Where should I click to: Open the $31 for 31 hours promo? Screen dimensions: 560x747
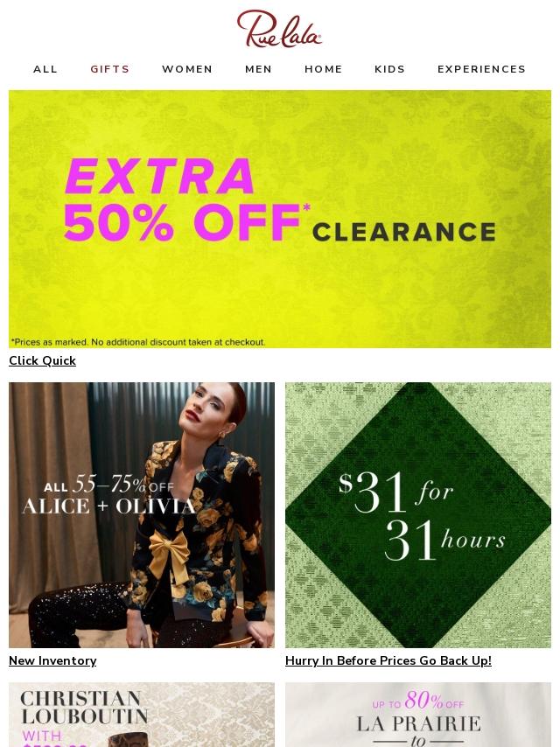pos(418,515)
